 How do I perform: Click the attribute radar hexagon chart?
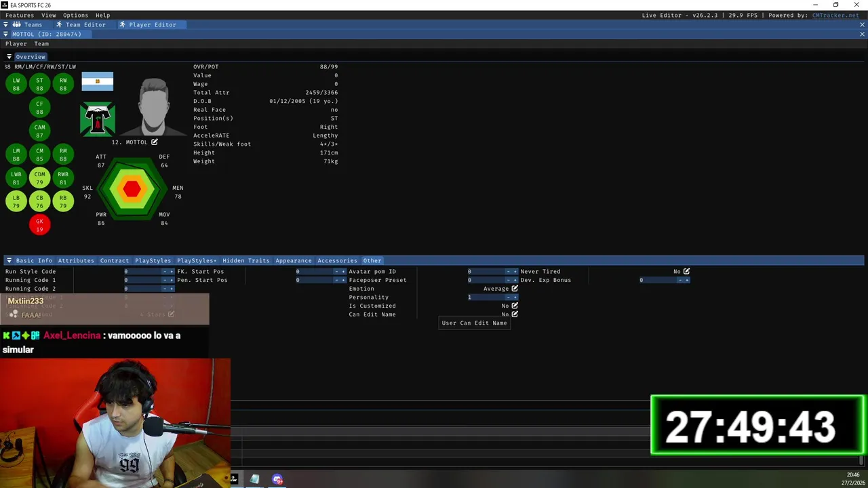(132, 189)
